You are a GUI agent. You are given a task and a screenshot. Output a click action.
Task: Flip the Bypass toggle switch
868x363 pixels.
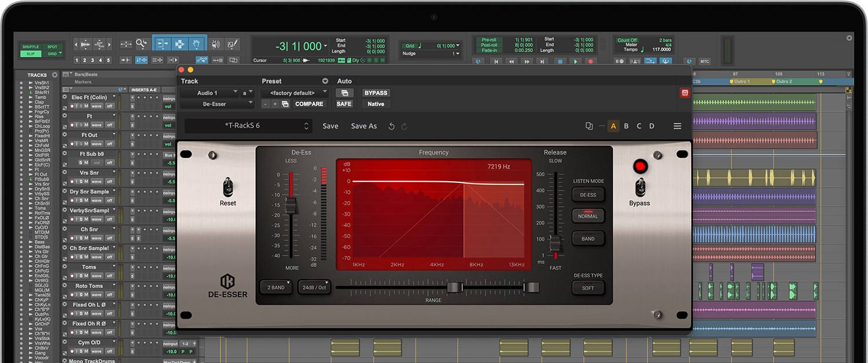(639, 186)
